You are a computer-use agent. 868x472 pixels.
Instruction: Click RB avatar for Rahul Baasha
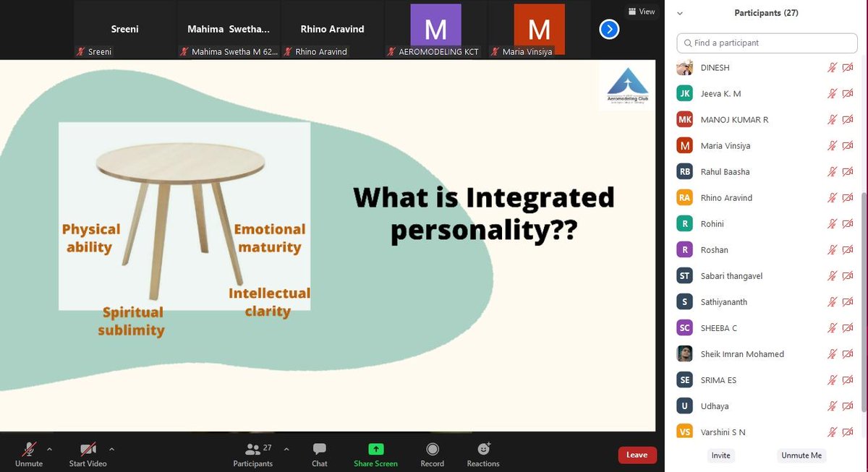pos(684,171)
